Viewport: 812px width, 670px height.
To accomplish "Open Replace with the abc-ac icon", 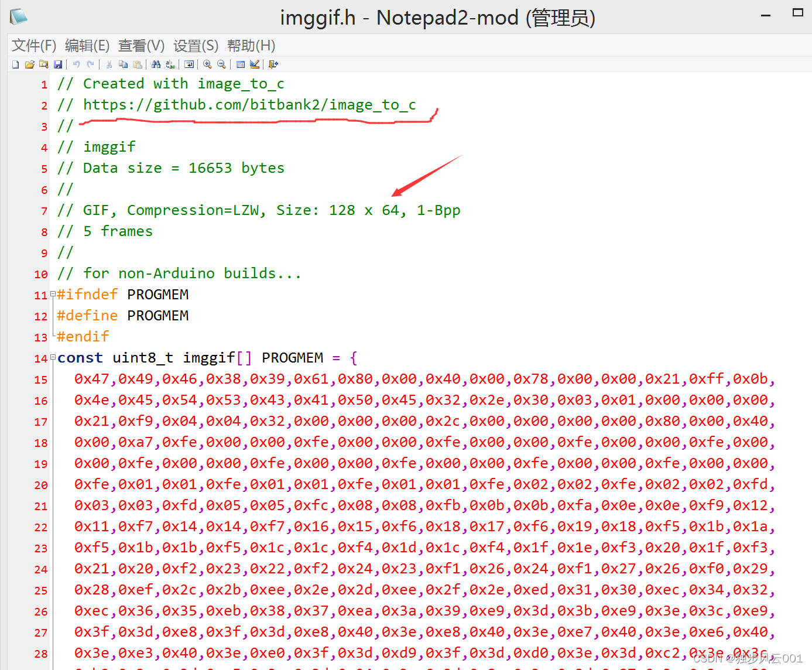I will 170,64.
